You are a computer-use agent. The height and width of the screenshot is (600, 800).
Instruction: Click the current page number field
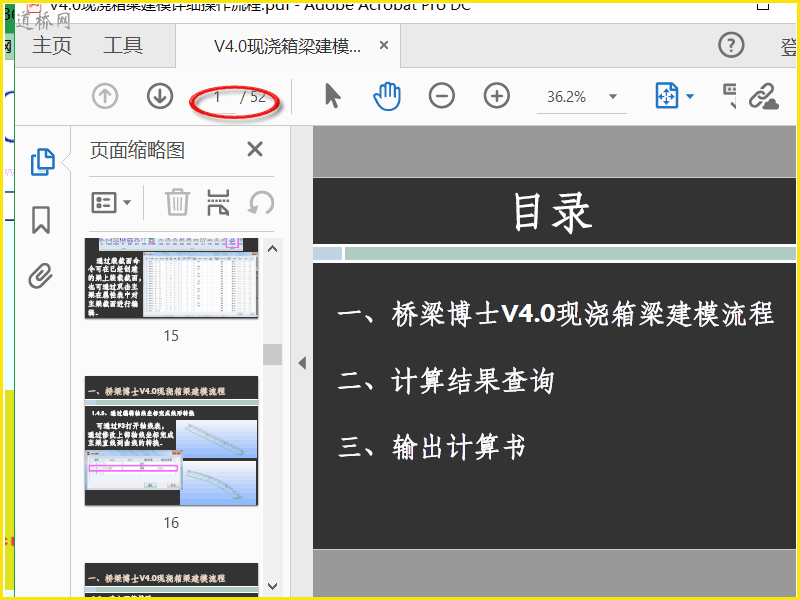217,97
